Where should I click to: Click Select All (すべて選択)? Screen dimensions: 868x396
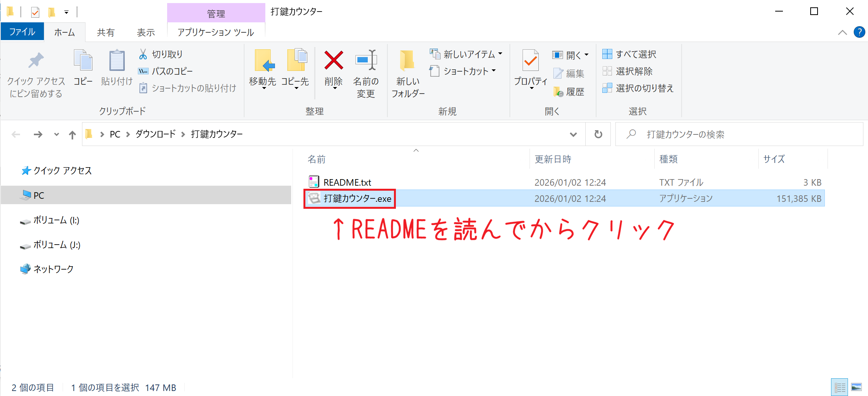pos(630,54)
